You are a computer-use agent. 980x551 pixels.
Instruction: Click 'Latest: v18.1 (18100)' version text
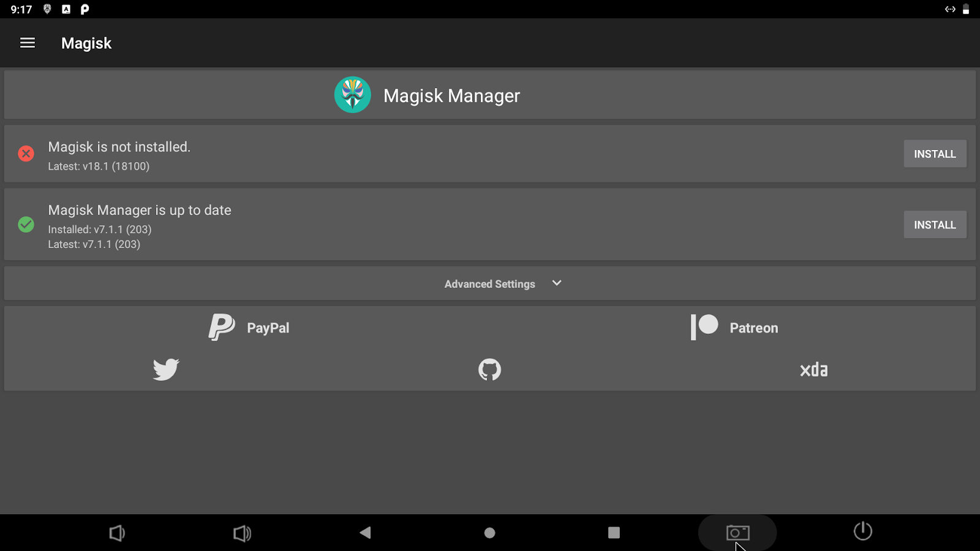(99, 167)
